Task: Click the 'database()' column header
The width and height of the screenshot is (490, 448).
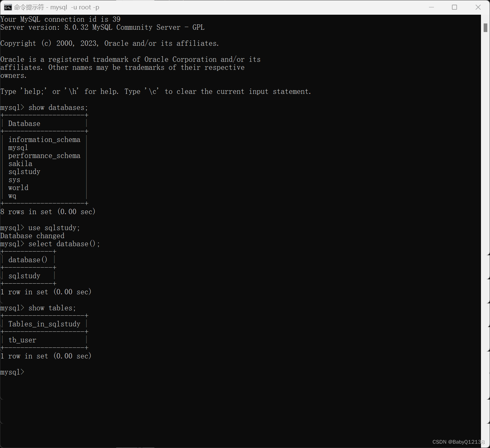Action: point(28,260)
